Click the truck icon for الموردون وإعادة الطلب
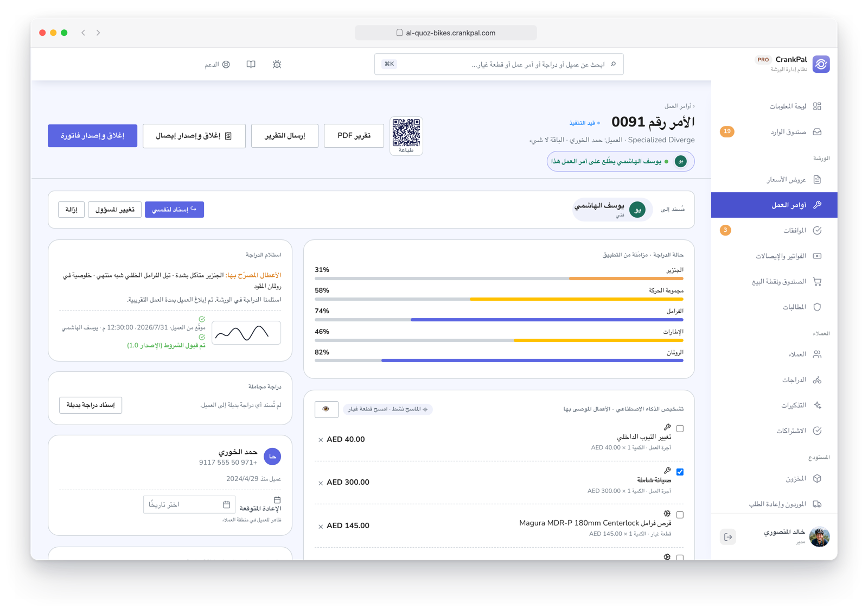This screenshot has width=868, height=614. coord(817,504)
